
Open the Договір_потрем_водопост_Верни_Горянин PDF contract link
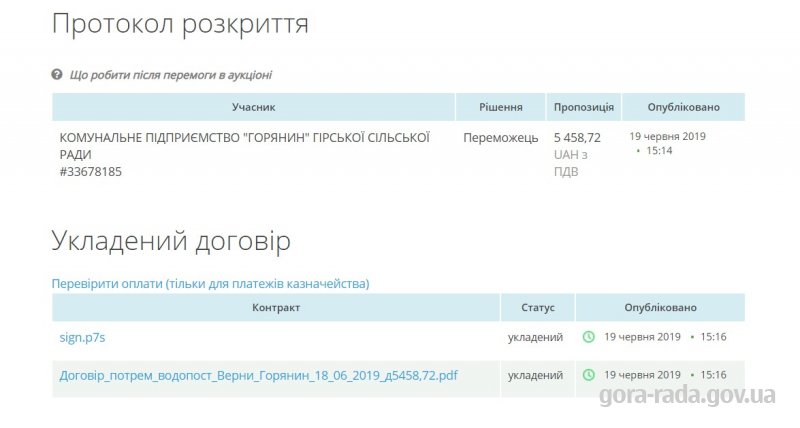258,375
